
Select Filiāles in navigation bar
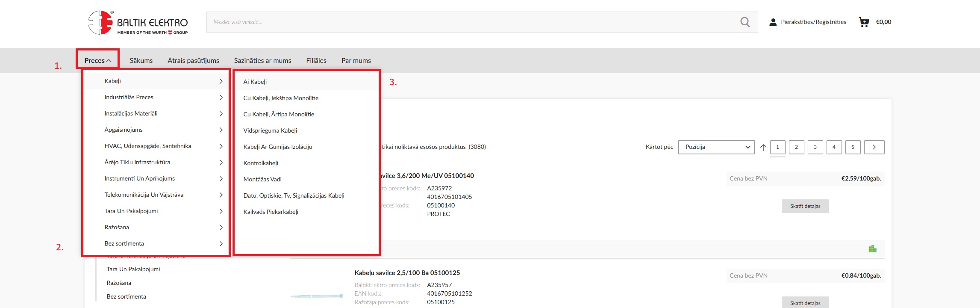click(316, 61)
